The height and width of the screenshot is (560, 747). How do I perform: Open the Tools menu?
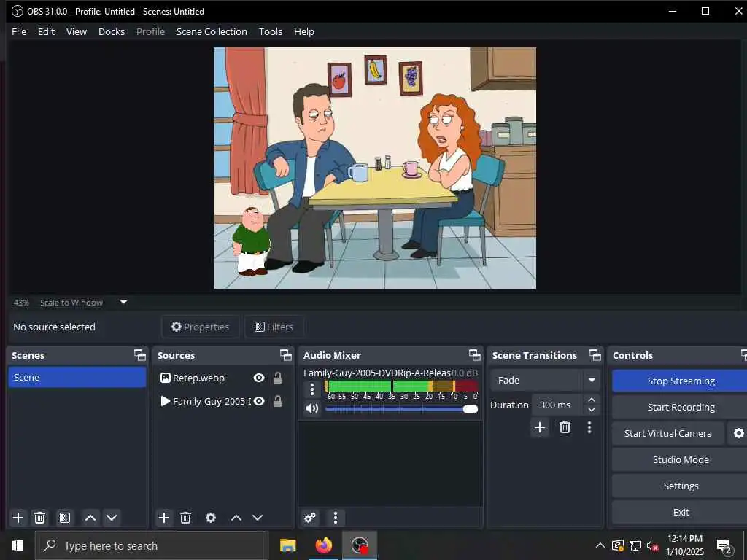(270, 31)
